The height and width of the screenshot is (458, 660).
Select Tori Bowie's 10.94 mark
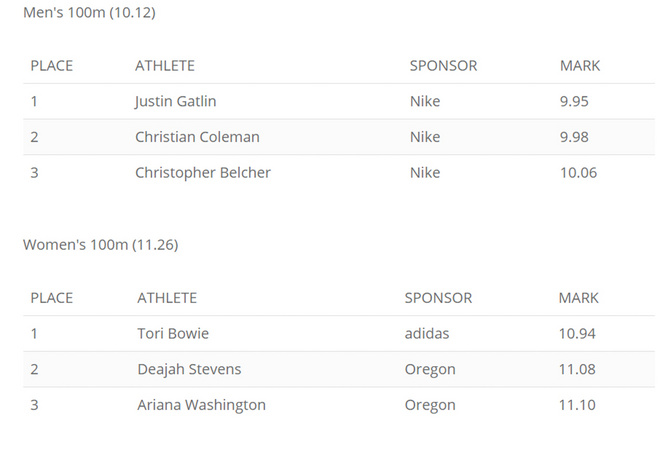click(577, 333)
